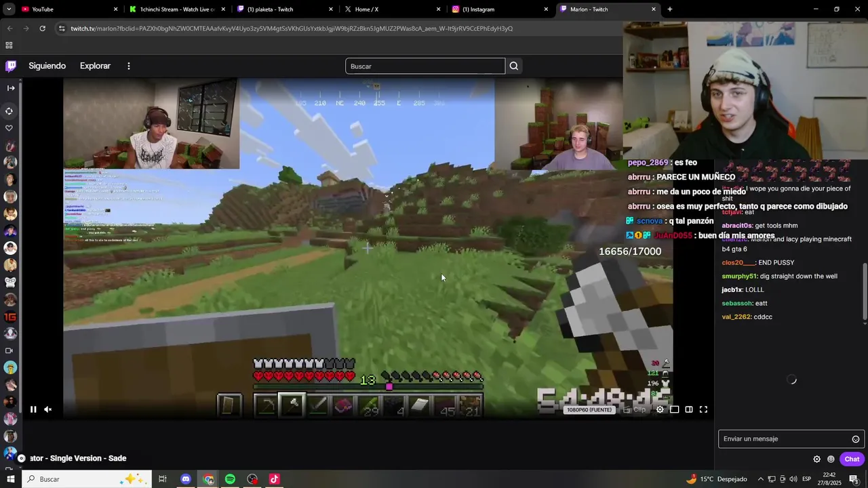Click username smurphy51 in chat
Viewport: 868px width, 488px height.
tap(739, 276)
